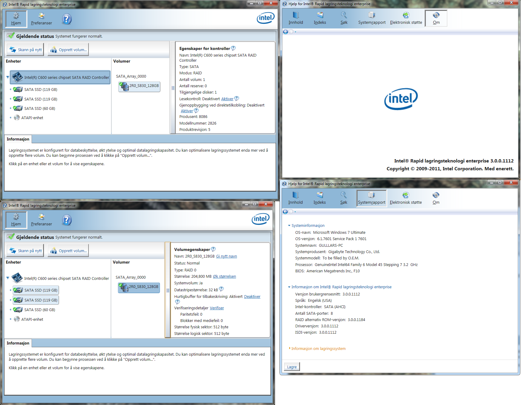
Task: Click the Lagre button
Action: pos(292,367)
